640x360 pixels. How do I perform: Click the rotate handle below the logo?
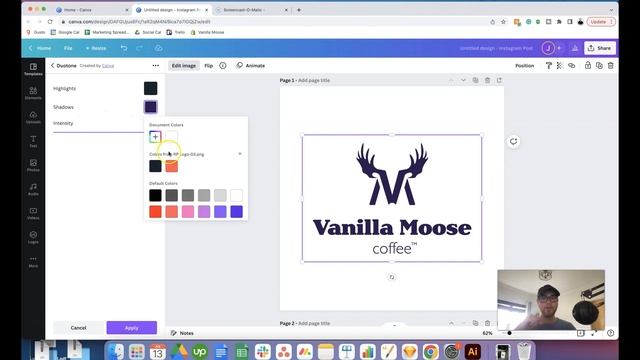pos(392,277)
